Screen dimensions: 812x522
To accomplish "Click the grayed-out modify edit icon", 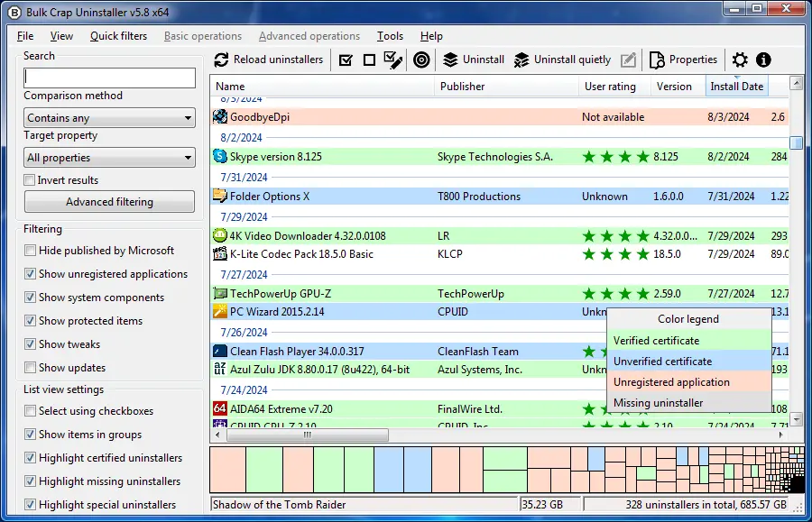I will 628,60.
